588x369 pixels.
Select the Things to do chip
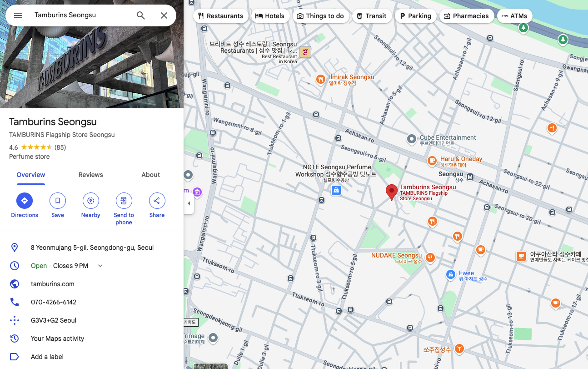tap(320, 16)
